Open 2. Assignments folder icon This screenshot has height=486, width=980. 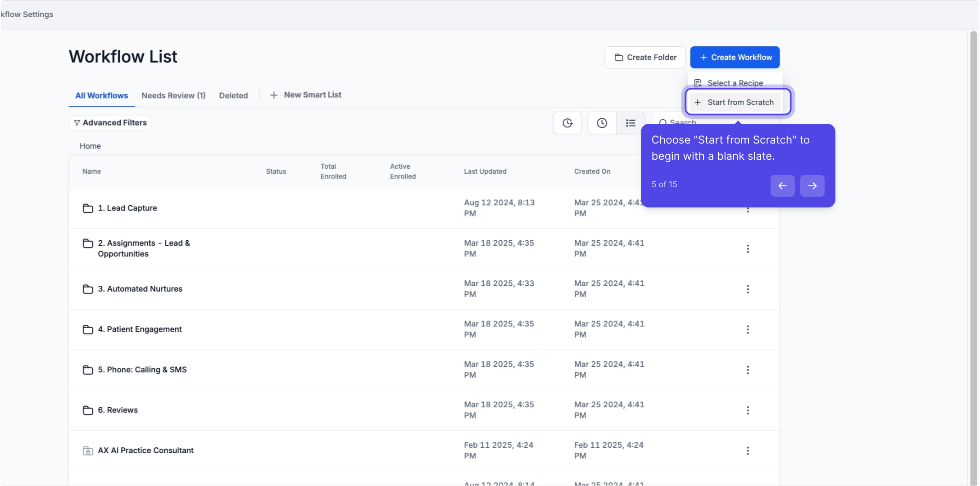[x=88, y=243]
